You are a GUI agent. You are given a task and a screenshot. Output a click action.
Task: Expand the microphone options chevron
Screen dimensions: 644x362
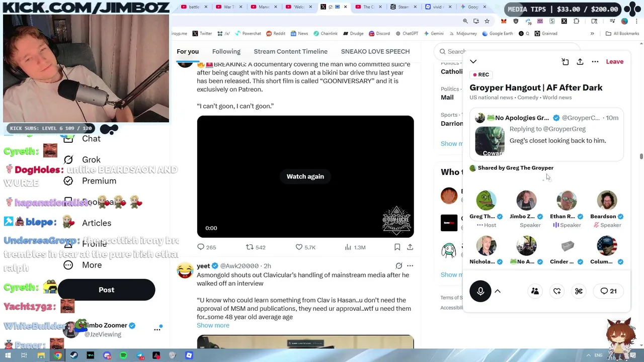(498, 291)
